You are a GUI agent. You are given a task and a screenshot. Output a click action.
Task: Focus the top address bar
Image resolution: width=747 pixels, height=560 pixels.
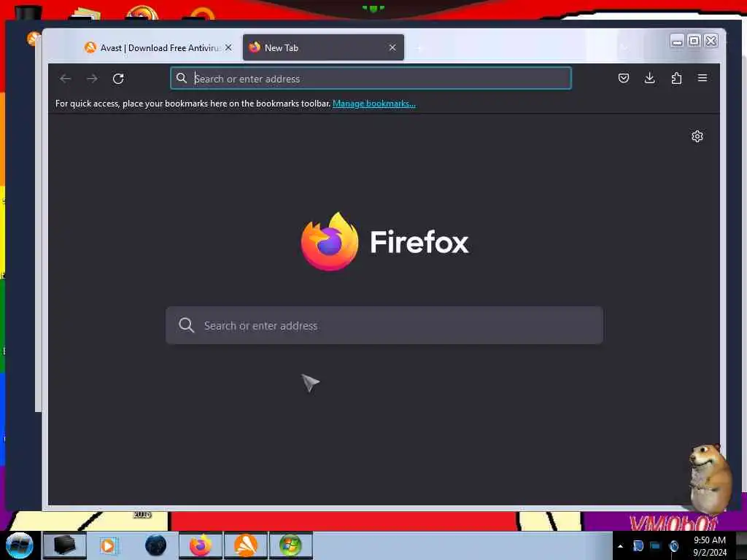click(x=371, y=79)
